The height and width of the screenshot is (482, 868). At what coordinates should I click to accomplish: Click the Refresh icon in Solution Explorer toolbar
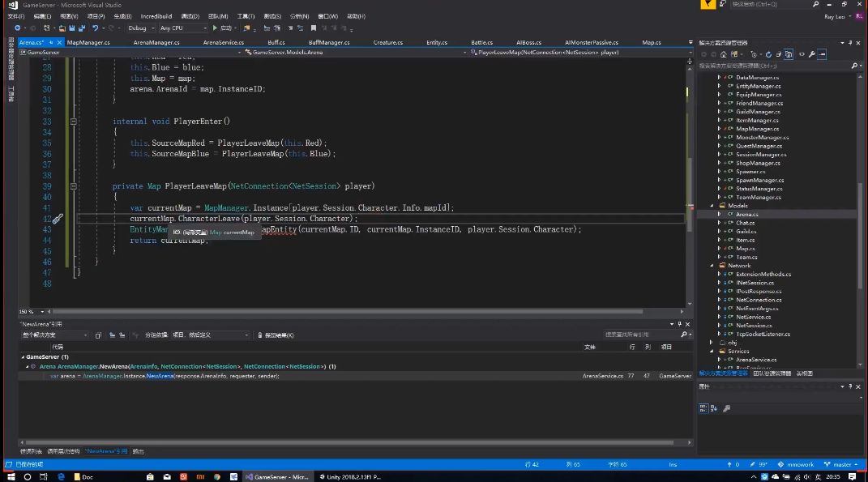click(768, 54)
